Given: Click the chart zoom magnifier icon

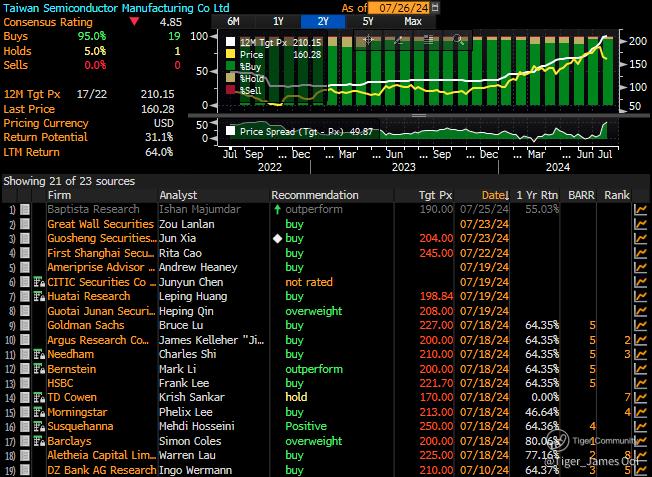Looking at the screenshot, I should click(x=459, y=41).
